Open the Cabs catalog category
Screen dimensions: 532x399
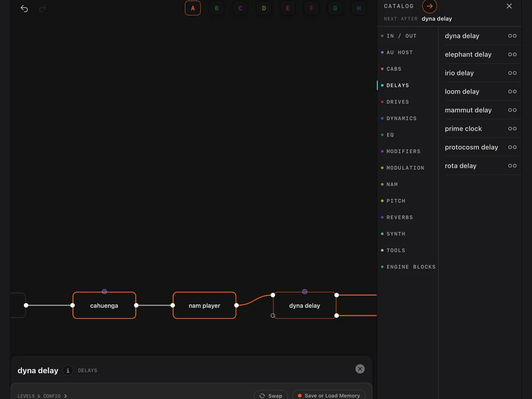(394, 69)
